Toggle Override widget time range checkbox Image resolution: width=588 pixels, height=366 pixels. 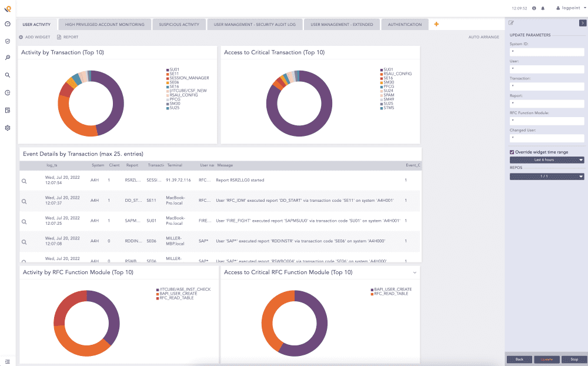512,152
